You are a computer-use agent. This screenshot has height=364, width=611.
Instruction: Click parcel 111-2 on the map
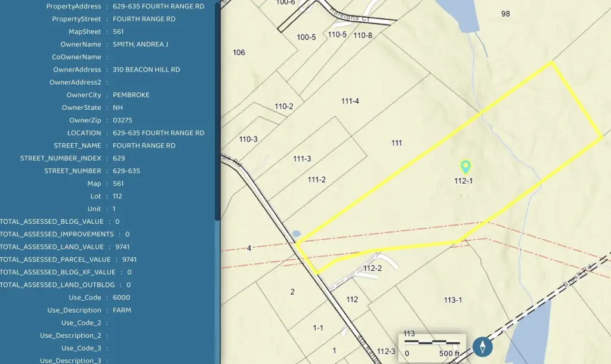click(x=316, y=180)
